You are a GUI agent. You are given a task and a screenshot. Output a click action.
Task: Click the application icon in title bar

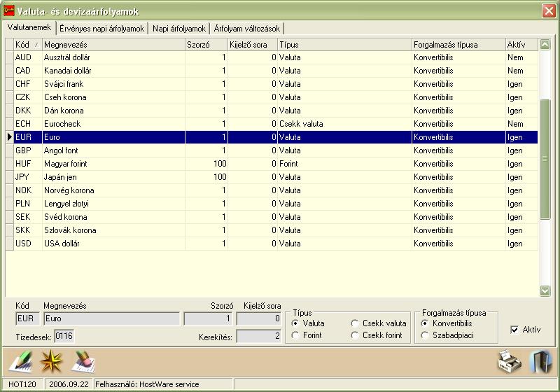pyautogui.click(x=9, y=10)
